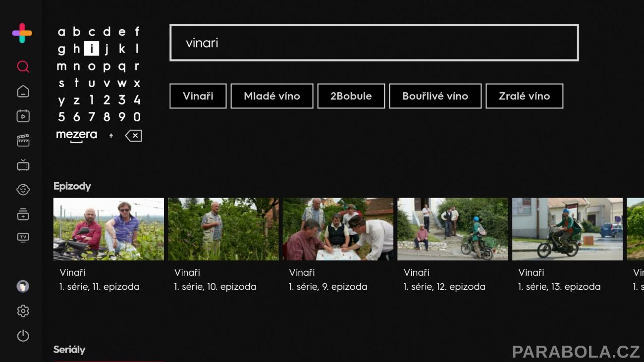Click the mezera space key

pyautogui.click(x=76, y=136)
